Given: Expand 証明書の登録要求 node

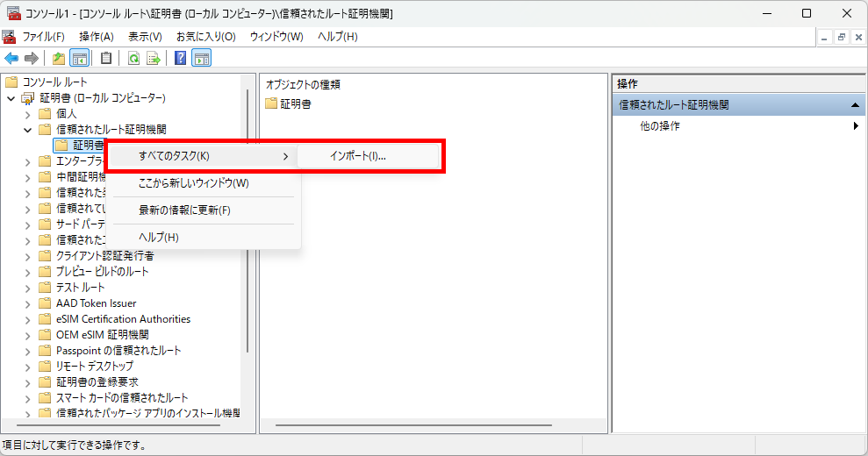Looking at the screenshot, I should pyautogui.click(x=28, y=382).
